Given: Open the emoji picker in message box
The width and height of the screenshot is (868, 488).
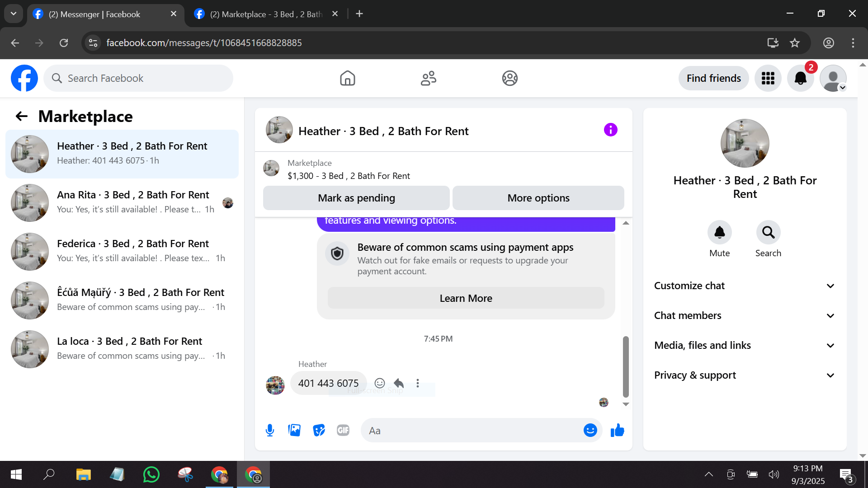Looking at the screenshot, I should pos(590,430).
